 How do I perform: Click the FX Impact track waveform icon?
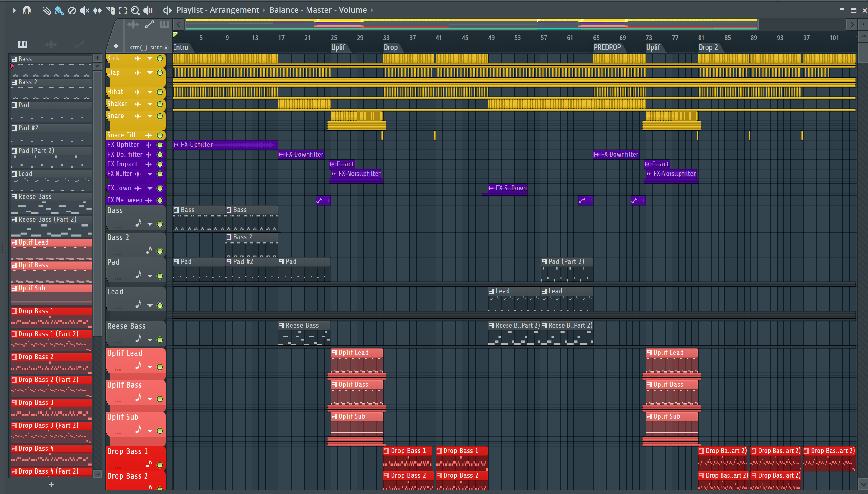(x=148, y=164)
